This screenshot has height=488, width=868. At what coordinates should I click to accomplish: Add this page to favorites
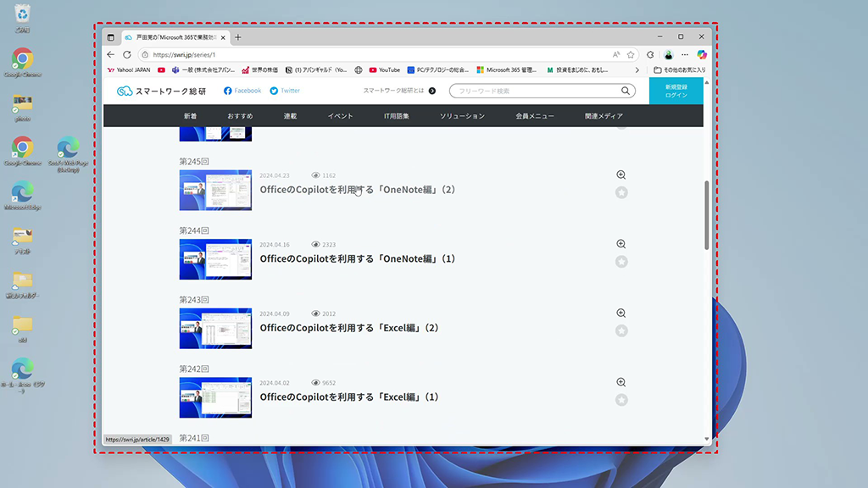631,55
